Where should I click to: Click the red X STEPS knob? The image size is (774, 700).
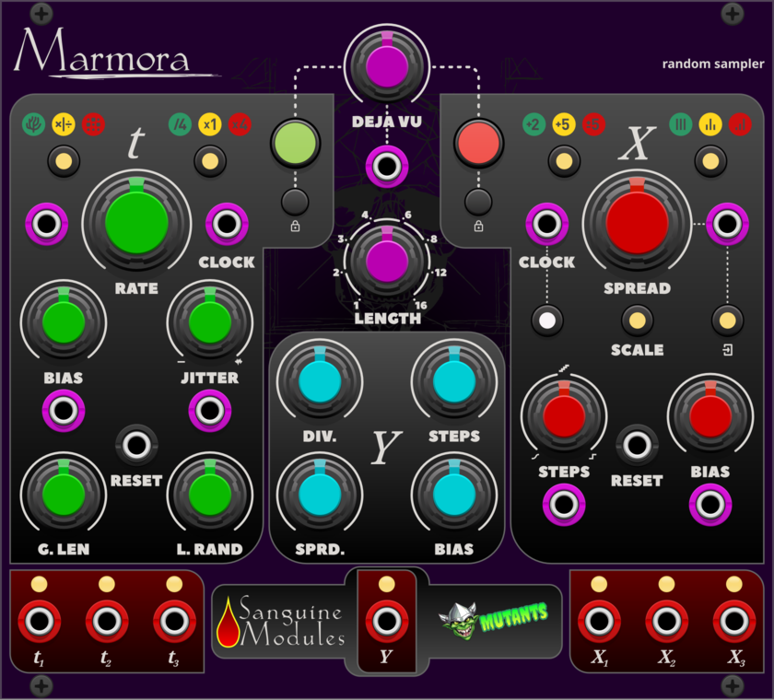[x=564, y=416]
